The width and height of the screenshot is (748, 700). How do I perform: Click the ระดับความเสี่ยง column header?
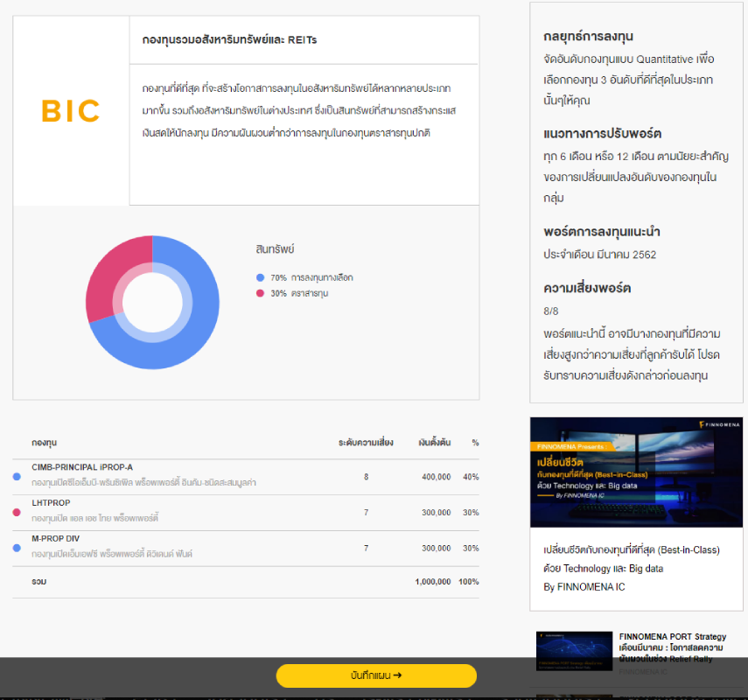click(366, 443)
